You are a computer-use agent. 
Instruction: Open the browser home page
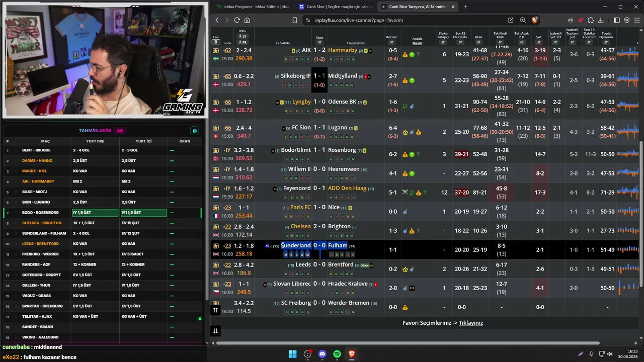(x=247, y=20)
